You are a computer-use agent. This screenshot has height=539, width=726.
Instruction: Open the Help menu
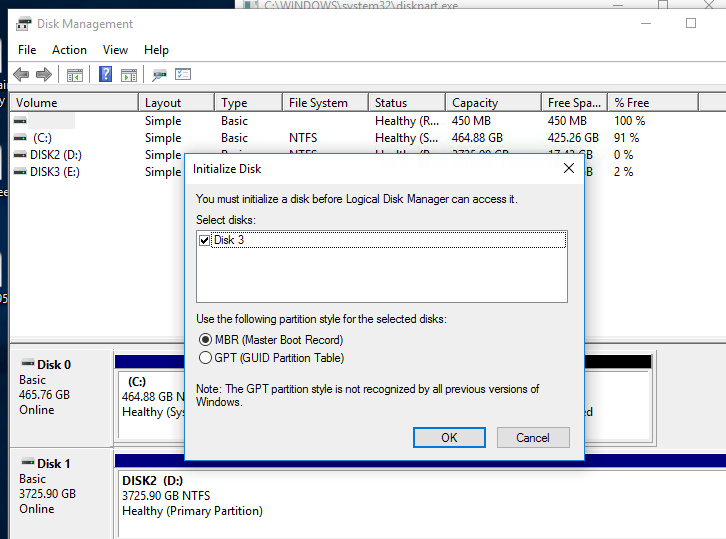[156, 50]
